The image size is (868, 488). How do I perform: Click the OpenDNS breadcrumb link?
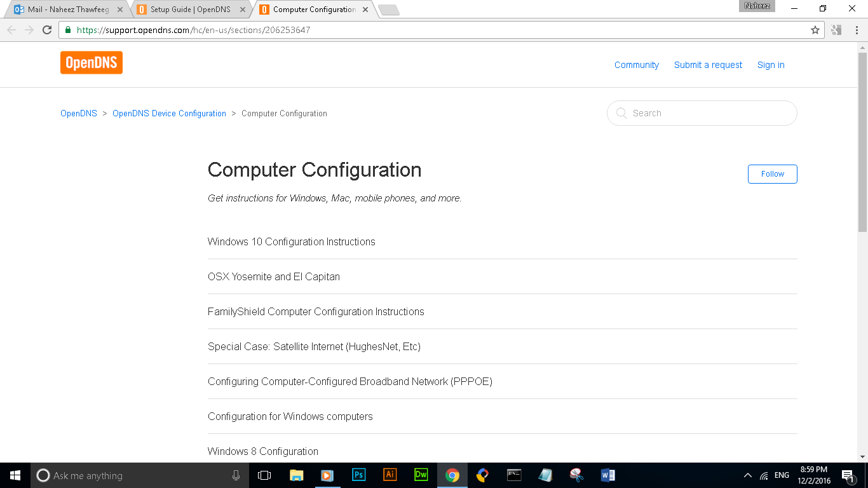coord(79,113)
